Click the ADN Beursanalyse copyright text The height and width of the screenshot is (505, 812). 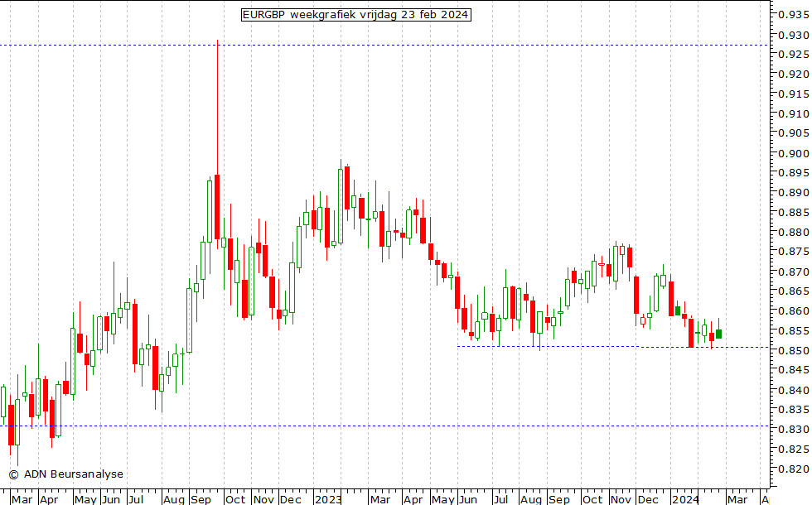(66, 474)
